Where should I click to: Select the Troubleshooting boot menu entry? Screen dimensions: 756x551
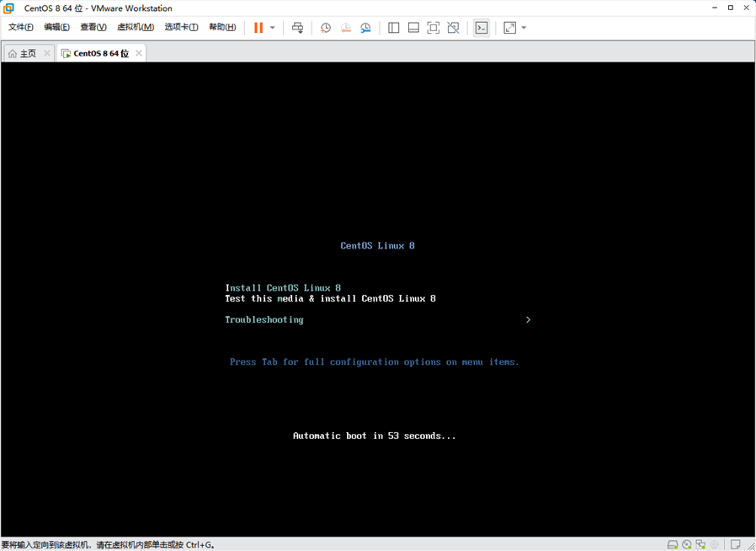[x=264, y=320]
